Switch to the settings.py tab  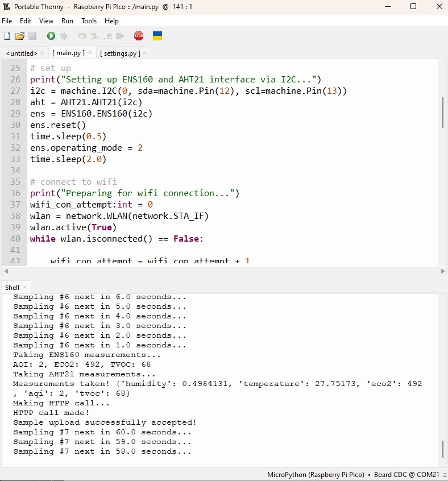click(119, 53)
